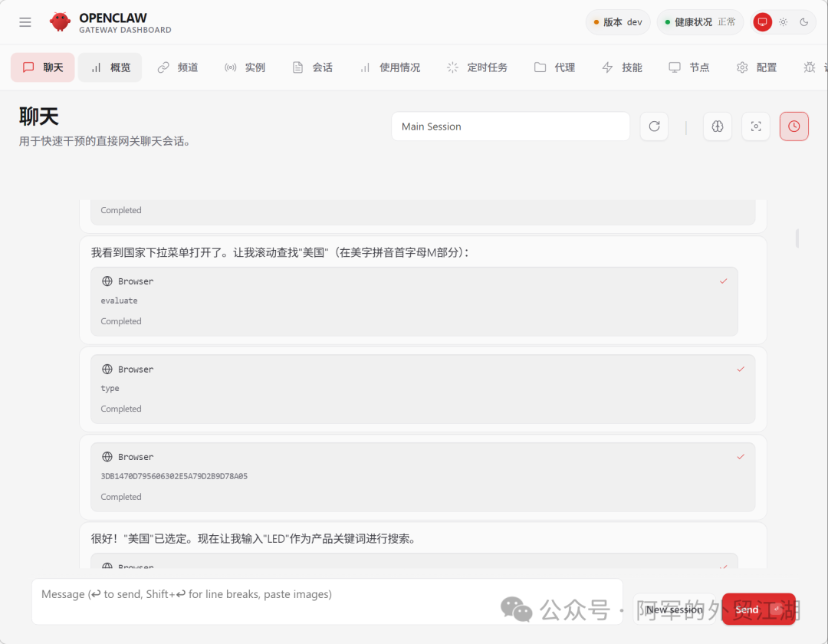Open the brain model settings icon
Screen dimensions: 828x644
(718, 126)
